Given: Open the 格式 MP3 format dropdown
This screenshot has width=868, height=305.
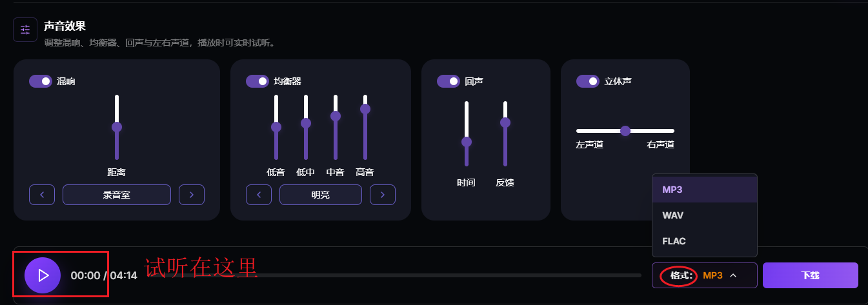Looking at the screenshot, I should click(x=705, y=275).
